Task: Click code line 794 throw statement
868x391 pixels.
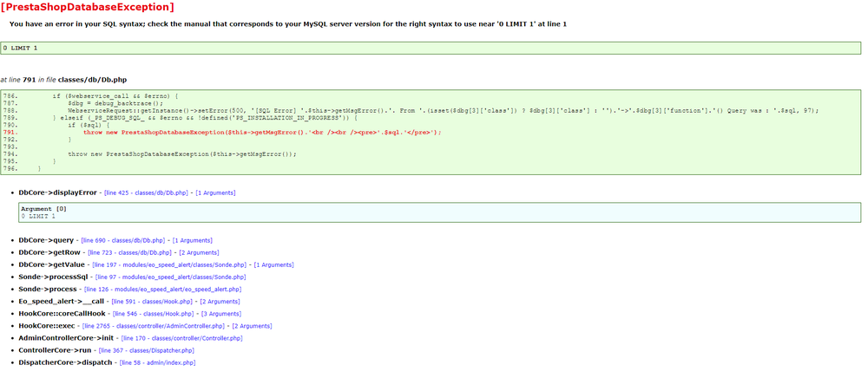Action: tap(182, 154)
